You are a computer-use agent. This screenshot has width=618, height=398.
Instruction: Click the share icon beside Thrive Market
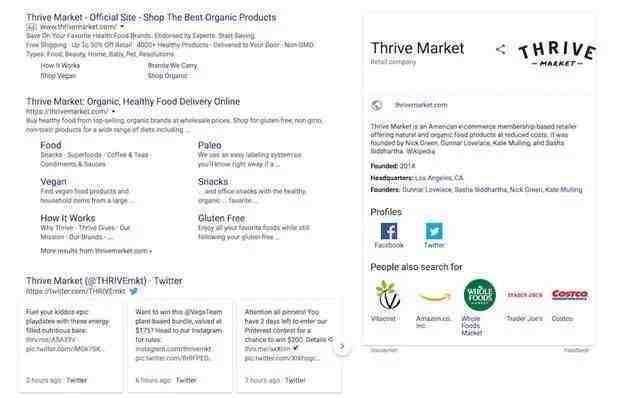point(501,50)
